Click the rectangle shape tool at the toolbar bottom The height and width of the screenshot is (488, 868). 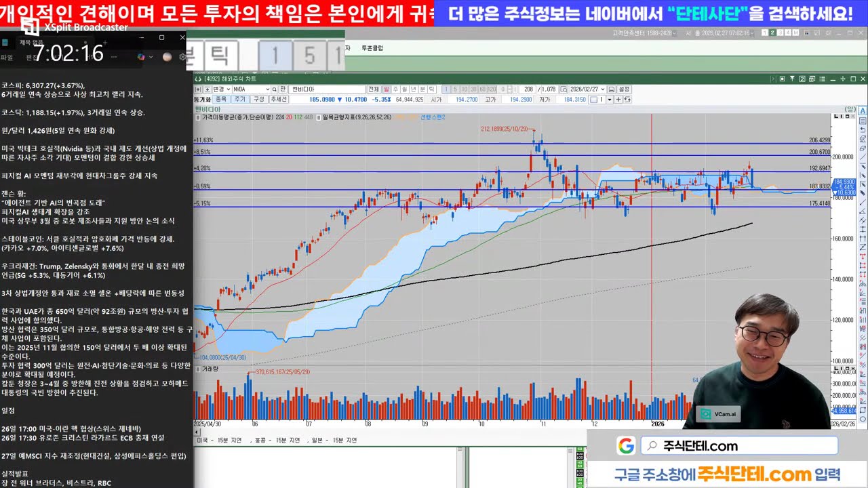(863, 410)
